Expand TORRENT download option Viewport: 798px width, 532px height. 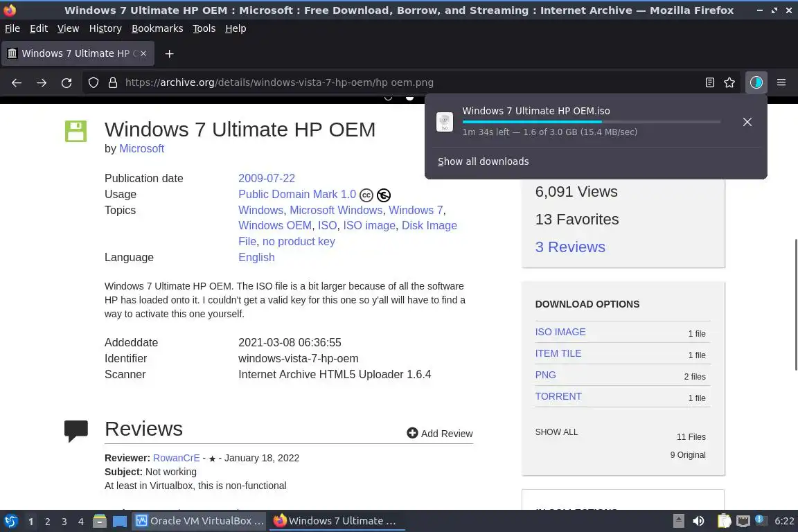point(558,396)
